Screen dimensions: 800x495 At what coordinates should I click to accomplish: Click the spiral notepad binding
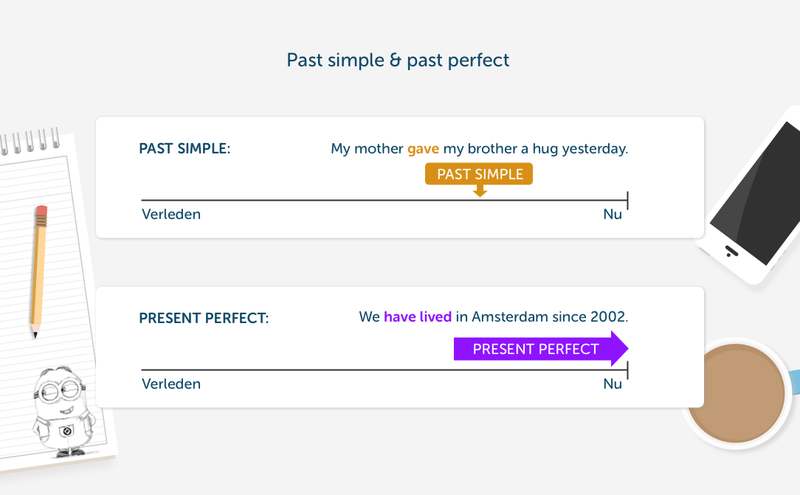click(x=32, y=142)
